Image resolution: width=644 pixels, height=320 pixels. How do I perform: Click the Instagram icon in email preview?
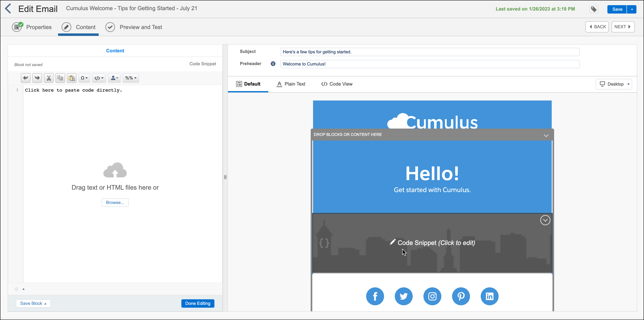(432, 296)
